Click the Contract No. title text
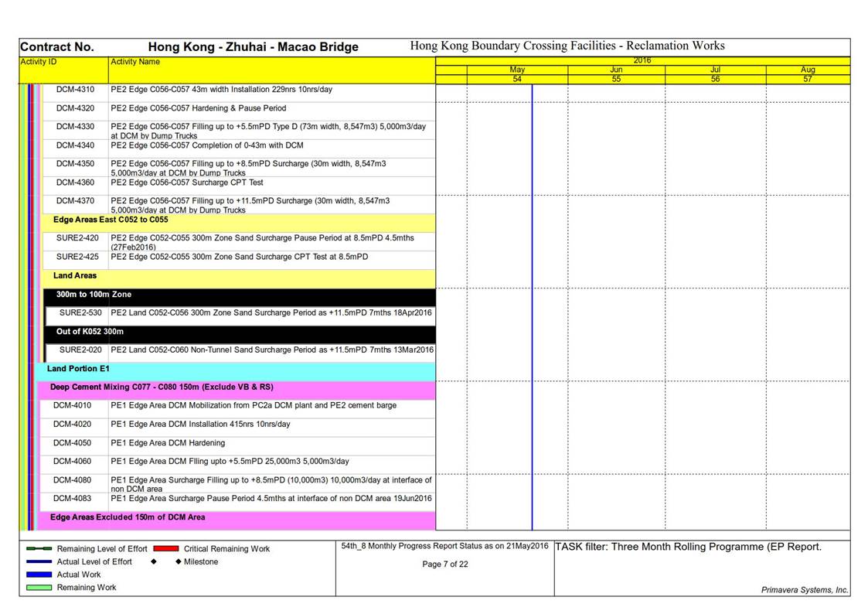Screen dimensions: 868x614 (57, 47)
